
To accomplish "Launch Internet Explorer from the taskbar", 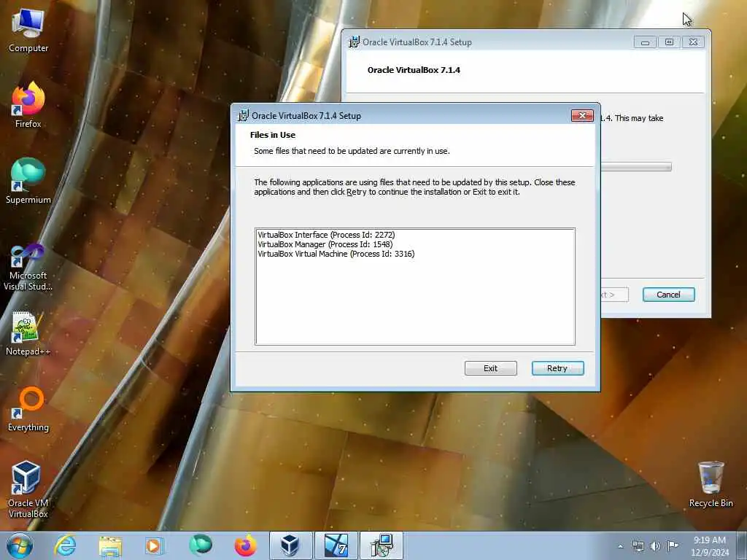I will (65, 545).
